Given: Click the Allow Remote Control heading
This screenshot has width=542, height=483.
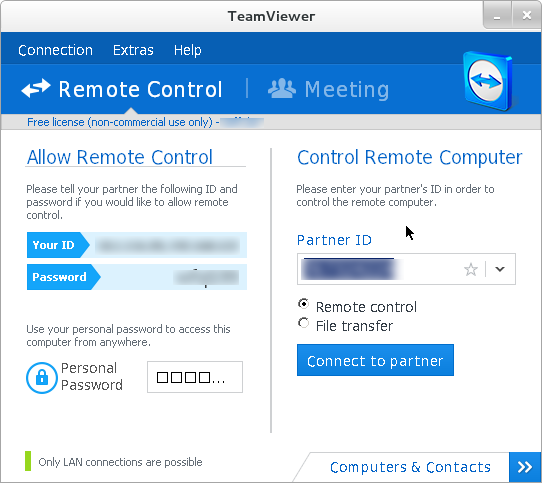Looking at the screenshot, I should [120, 157].
